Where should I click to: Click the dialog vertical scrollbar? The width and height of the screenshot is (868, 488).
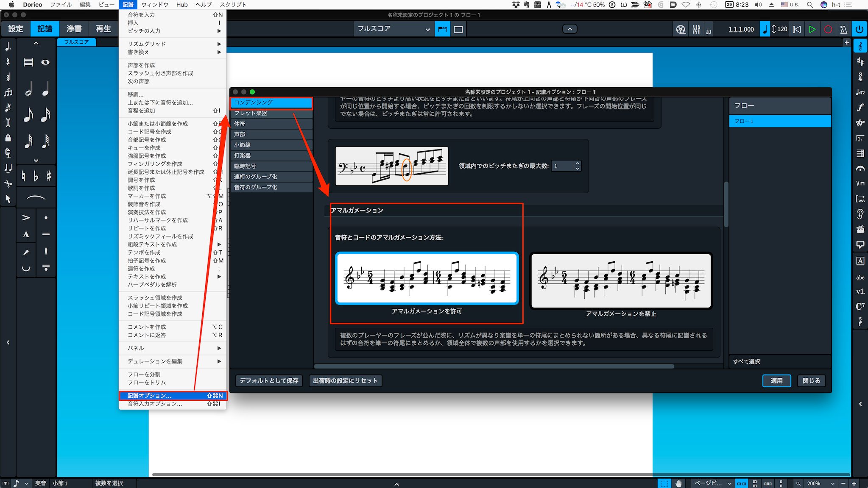(726, 205)
